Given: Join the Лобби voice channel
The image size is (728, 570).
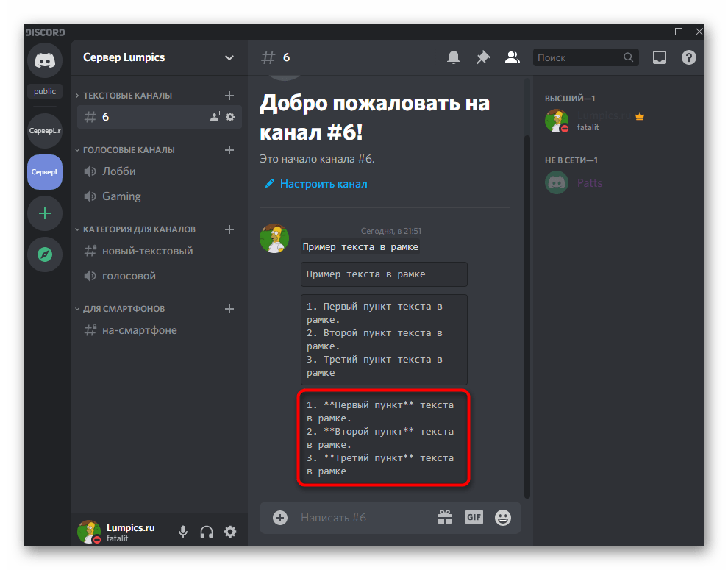Looking at the screenshot, I should click(160, 171).
